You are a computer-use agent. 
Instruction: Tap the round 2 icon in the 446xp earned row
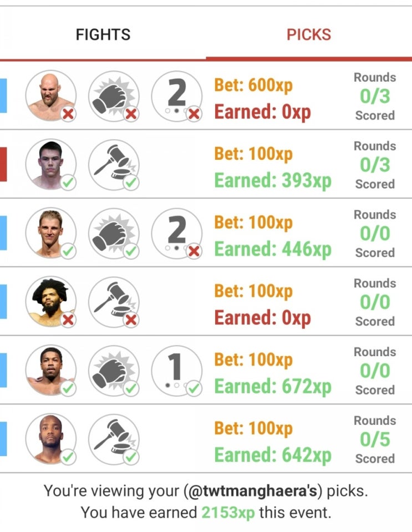[x=177, y=234]
